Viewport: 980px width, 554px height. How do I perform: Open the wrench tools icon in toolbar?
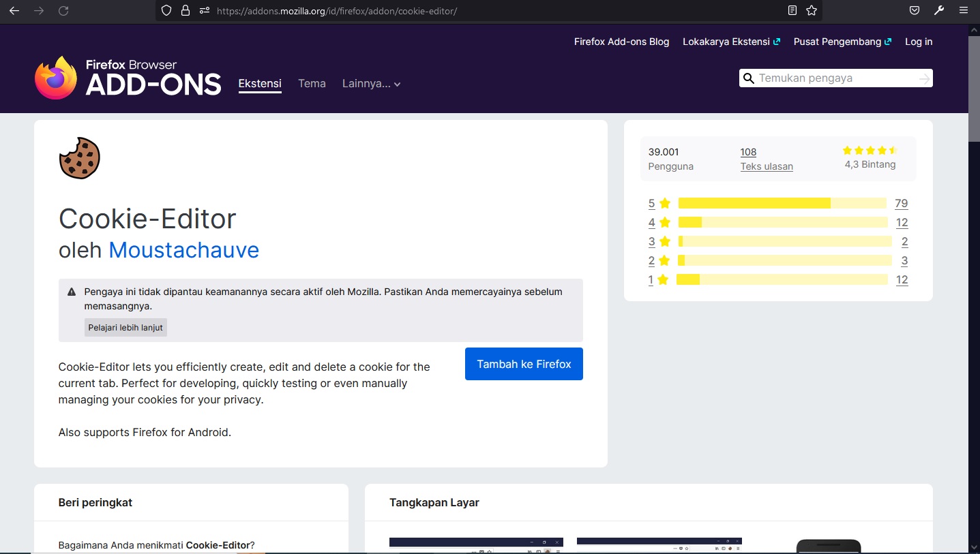pos(939,11)
